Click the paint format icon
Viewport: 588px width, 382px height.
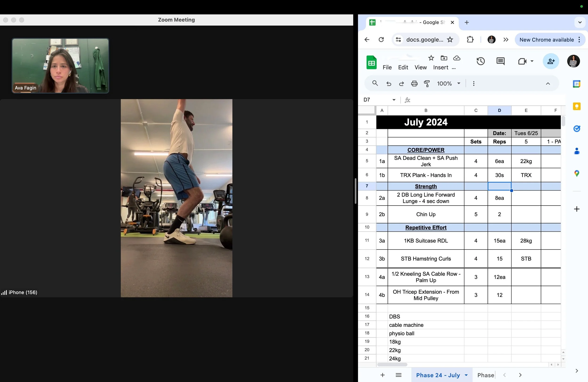click(x=427, y=83)
